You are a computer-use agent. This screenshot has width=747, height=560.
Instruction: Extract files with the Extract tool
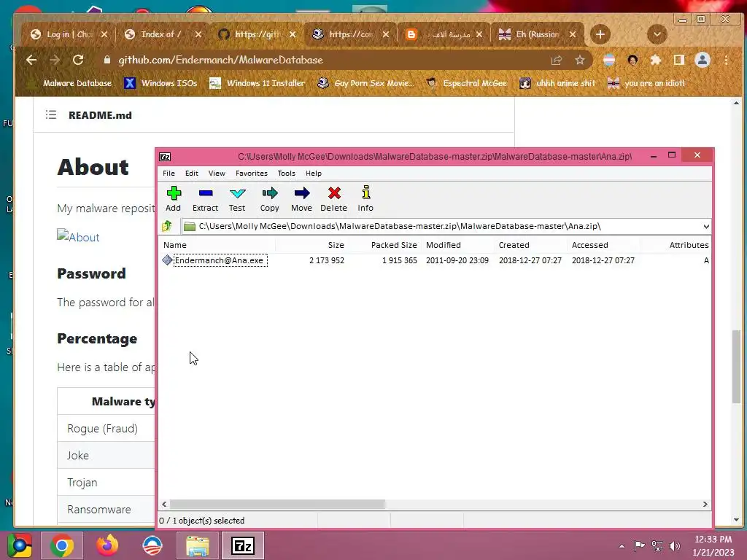(x=205, y=198)
